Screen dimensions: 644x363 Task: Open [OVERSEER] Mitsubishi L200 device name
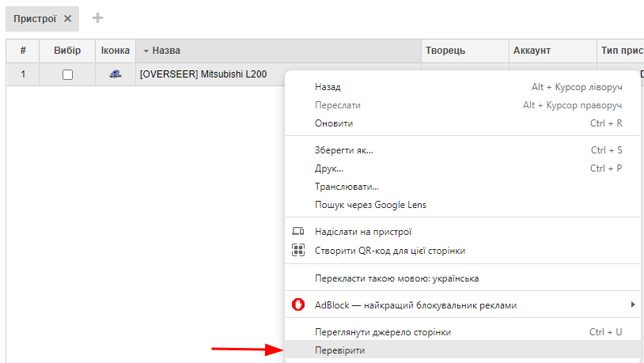(x=203, y=74)
